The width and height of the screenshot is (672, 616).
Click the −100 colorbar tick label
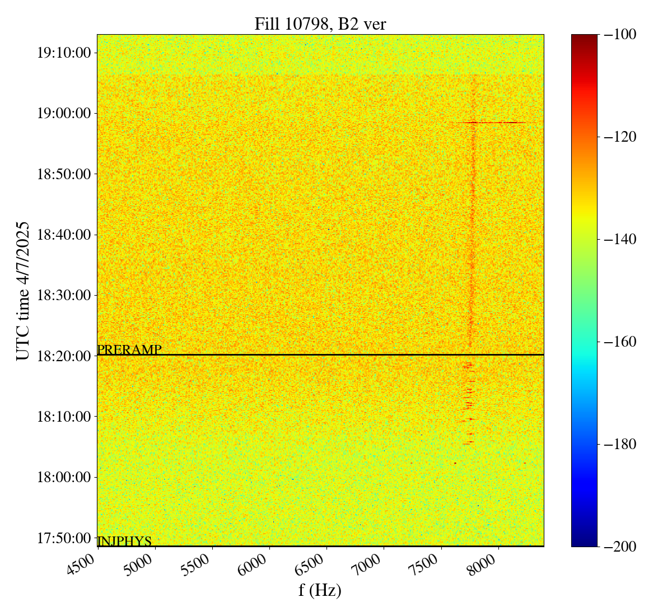click(620, 35)
